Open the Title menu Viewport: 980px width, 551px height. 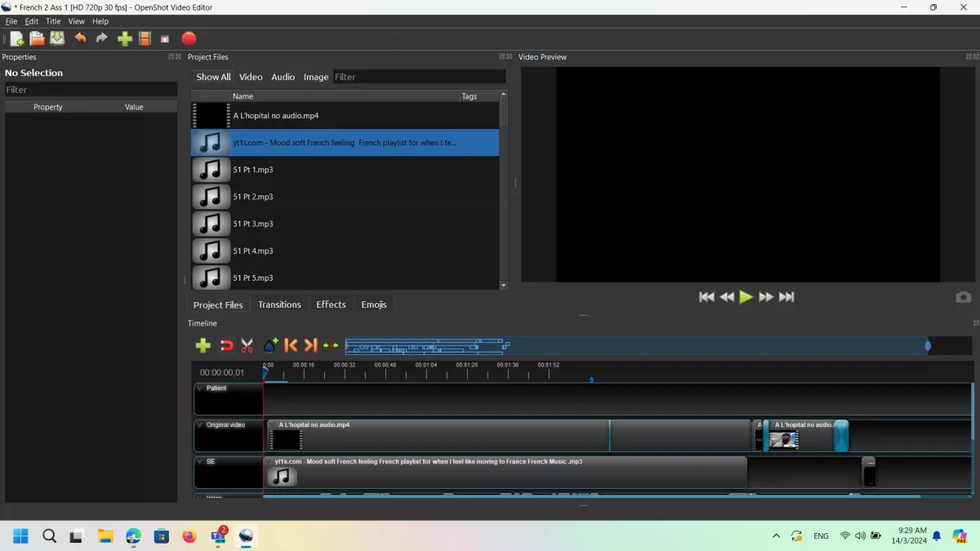(53, 21)
